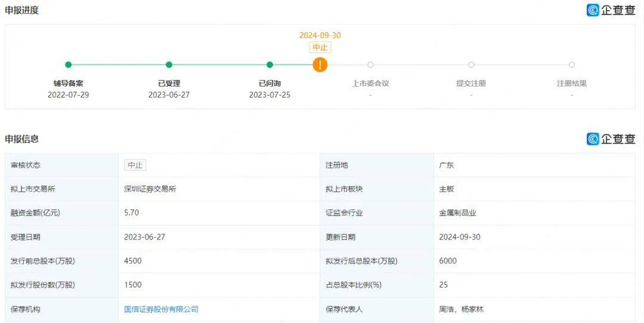Image resolution: width=644 pixels, height=323 pixels.
Task: Click the 发行前总股本(万股) label
Action: point(43,261)
